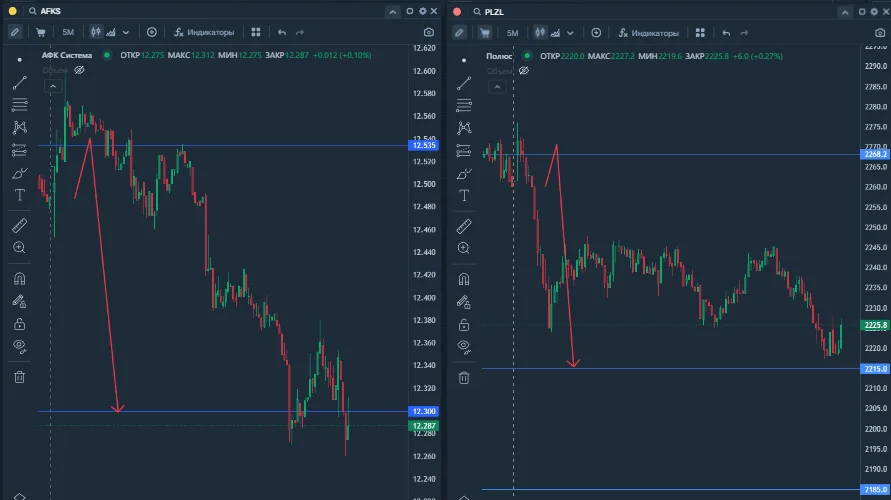891x500 pixels.
Task: Toggle hide all drawings in PLZL chart
Action: [464, 347]
